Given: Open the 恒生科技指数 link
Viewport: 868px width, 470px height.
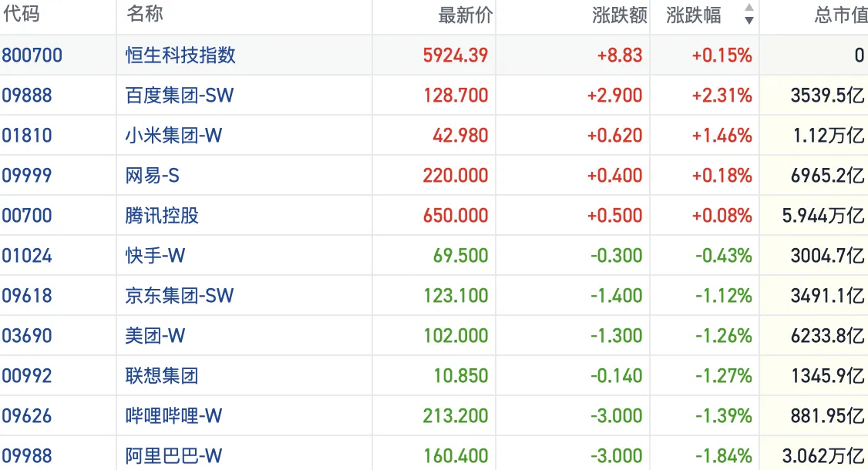Looking at the screenshot, I should click(180, 55).
